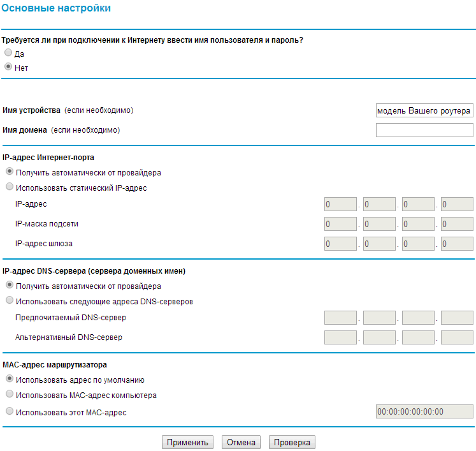Choose 'Использовать следующие адреса DNS-серверов'

10,300
